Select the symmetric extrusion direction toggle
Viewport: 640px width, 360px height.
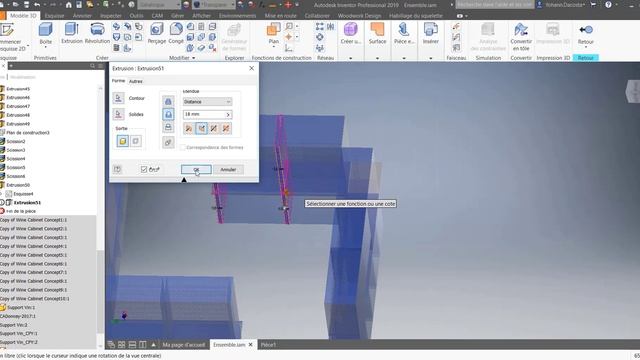coord(213,129)
